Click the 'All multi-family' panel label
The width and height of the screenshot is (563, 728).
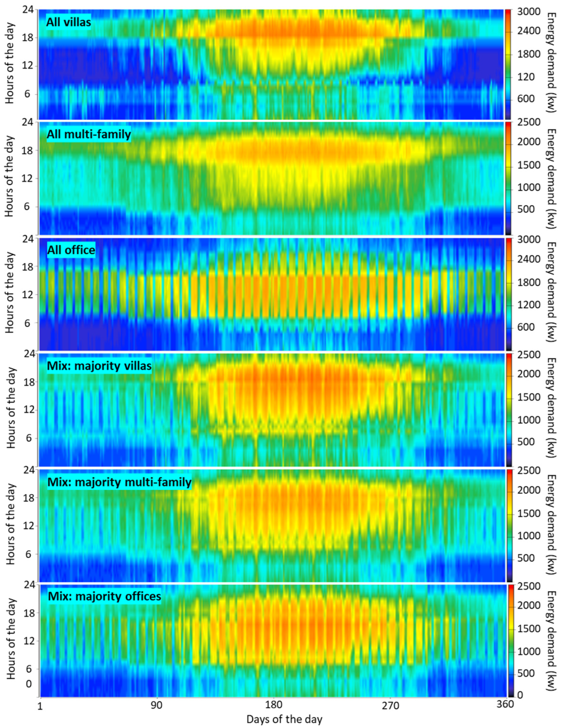tap(89, 135)
